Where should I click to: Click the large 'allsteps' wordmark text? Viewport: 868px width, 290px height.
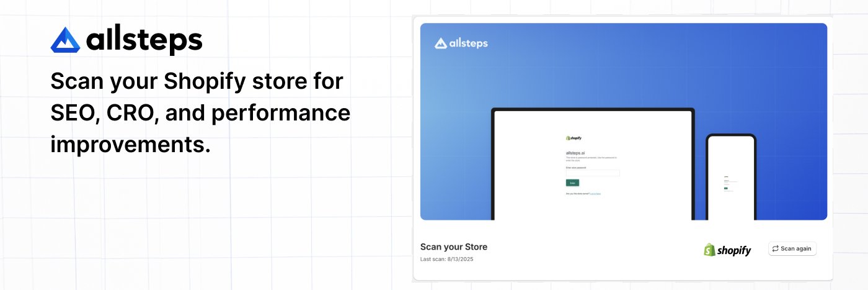coord(144,40)
